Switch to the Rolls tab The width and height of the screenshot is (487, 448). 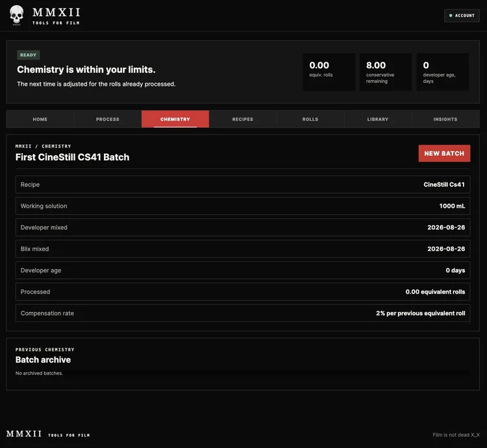click(310, 119)
